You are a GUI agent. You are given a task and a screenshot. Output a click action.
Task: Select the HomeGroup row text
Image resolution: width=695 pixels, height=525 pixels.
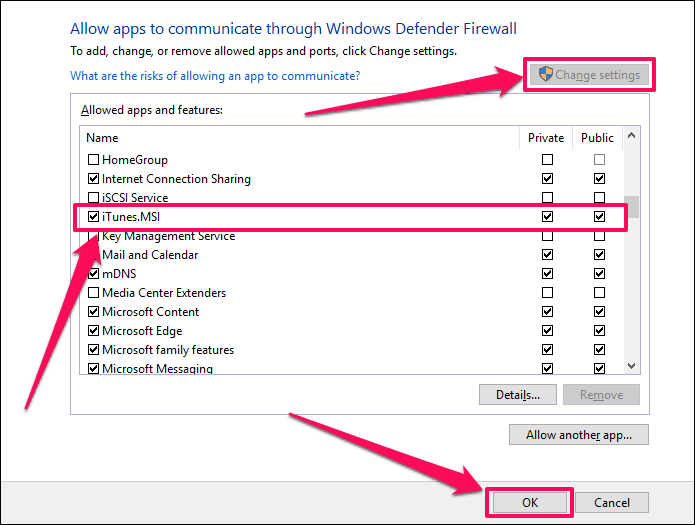(135, 160)
